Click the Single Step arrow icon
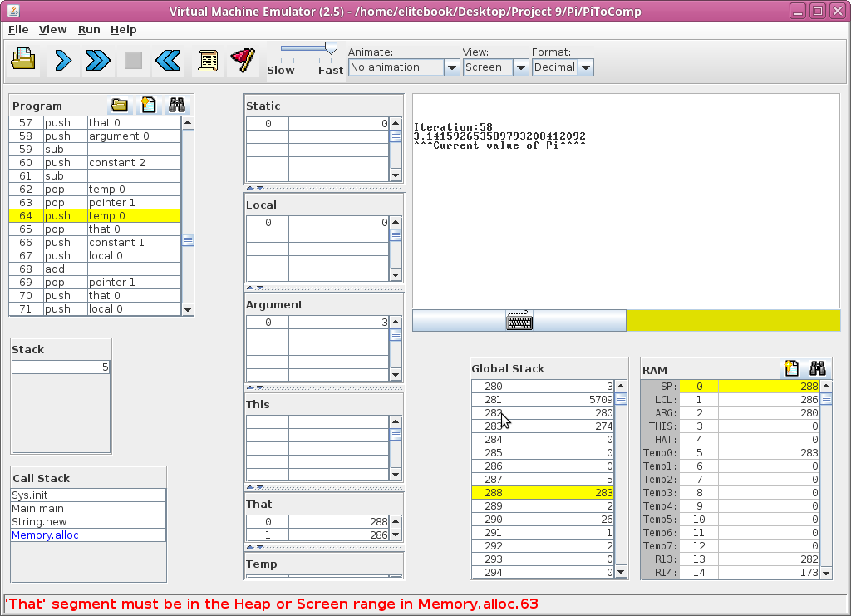The width and height of the screenshot is (851, 616). click(62, 61)
